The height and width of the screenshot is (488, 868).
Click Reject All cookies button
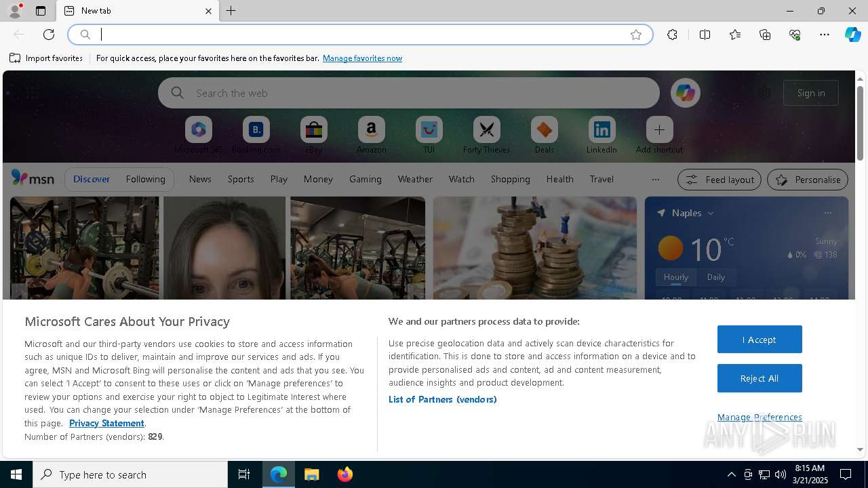point(759,378)
